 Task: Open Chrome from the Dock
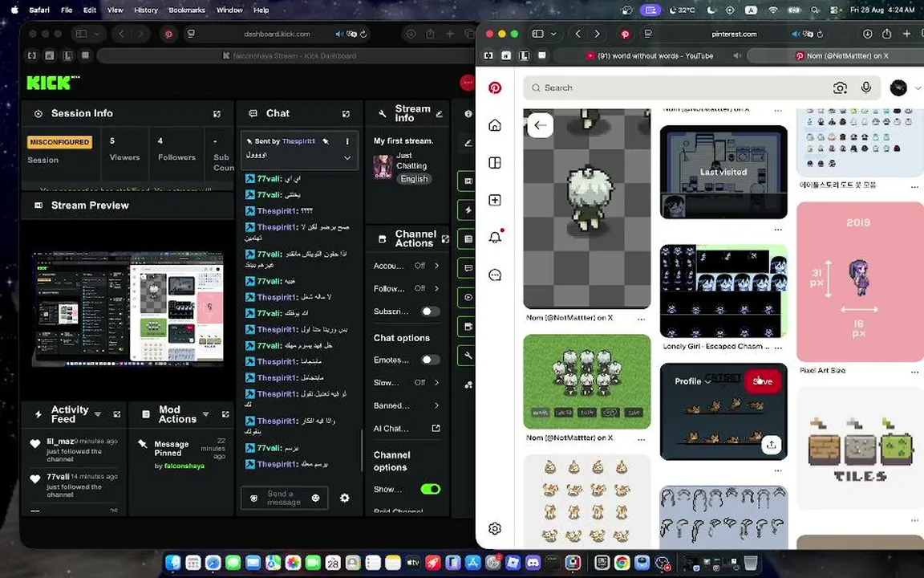point(622,563)
